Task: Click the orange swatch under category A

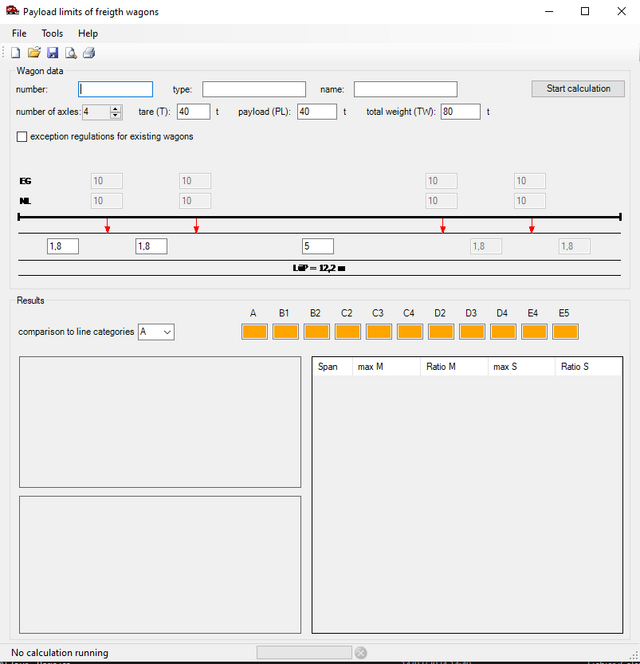Action: pyautogui.click(x=254, y=331)
